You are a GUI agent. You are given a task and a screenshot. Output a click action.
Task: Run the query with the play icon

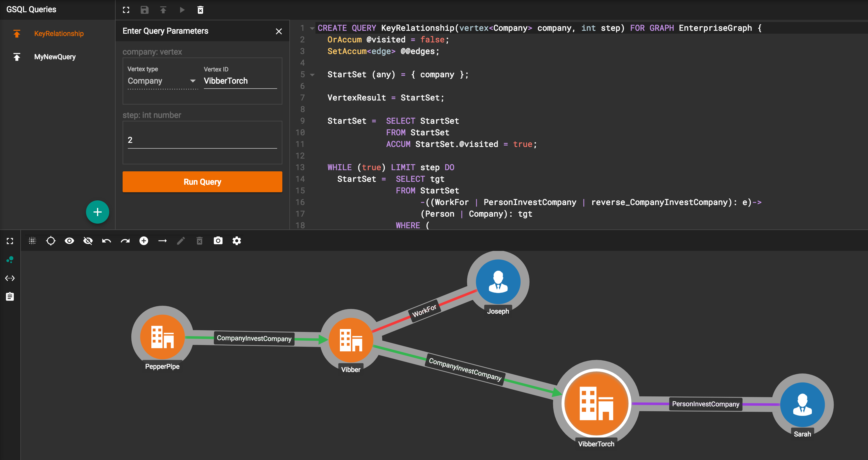click(182, 10)
